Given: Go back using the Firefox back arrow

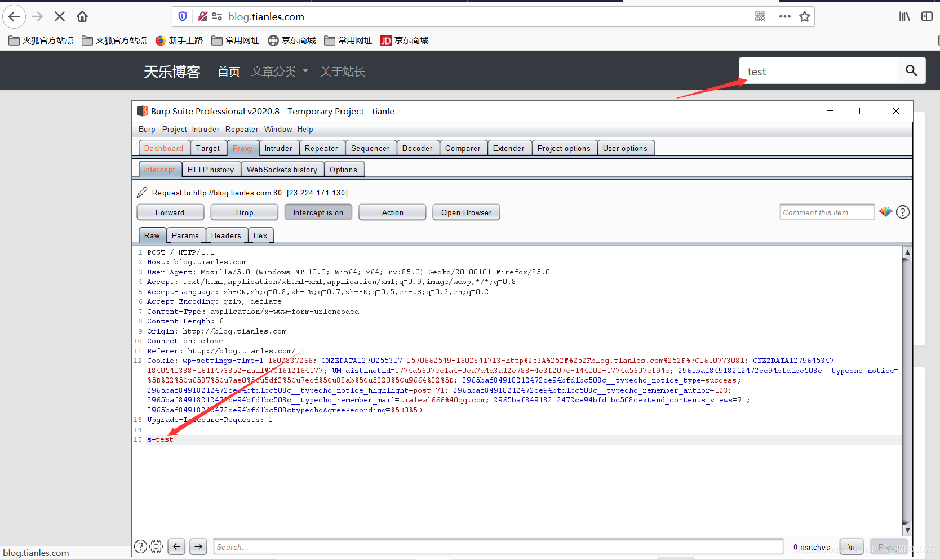Looking at the screenshot, I should [x=14, y=16].
